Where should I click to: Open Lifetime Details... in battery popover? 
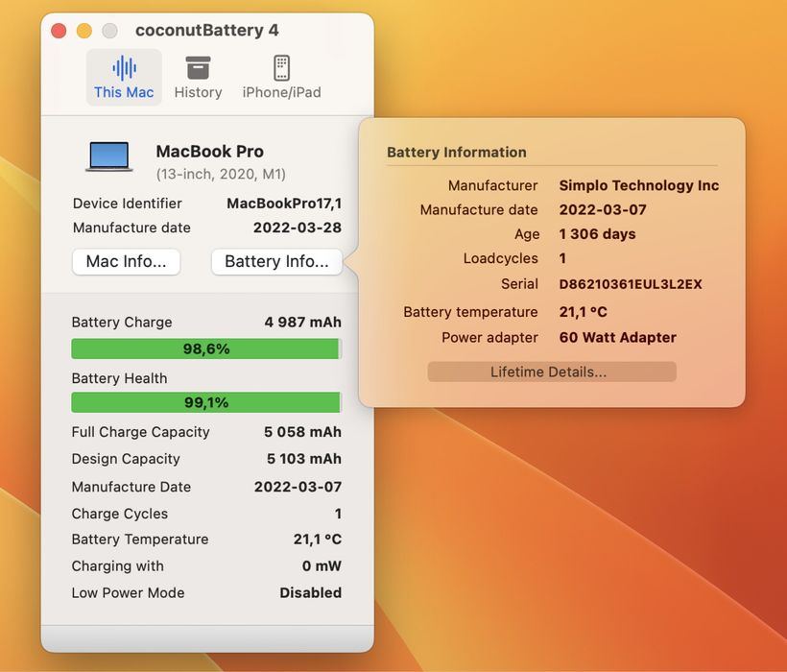coord(552,372)
